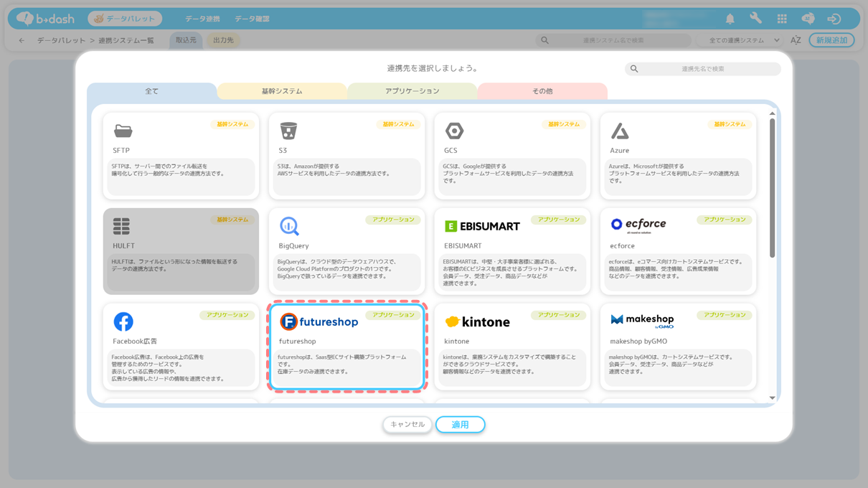Switch to the その他 tab
Image resolution: width=868 pixels, height=488 pixels.
point(542,91)
